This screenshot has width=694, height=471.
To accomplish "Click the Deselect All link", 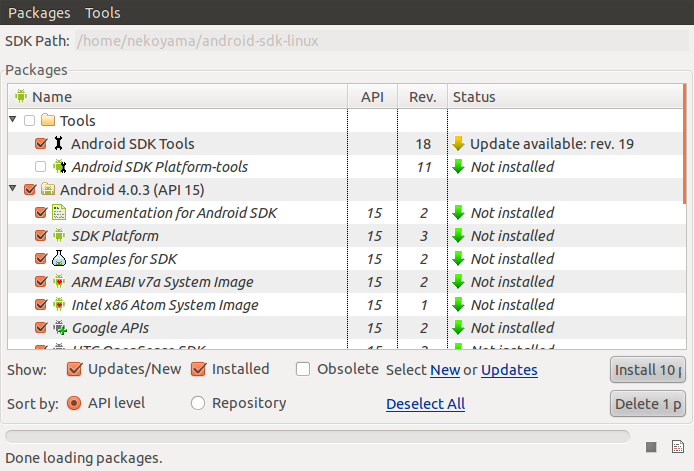I will tap(425, 404).
